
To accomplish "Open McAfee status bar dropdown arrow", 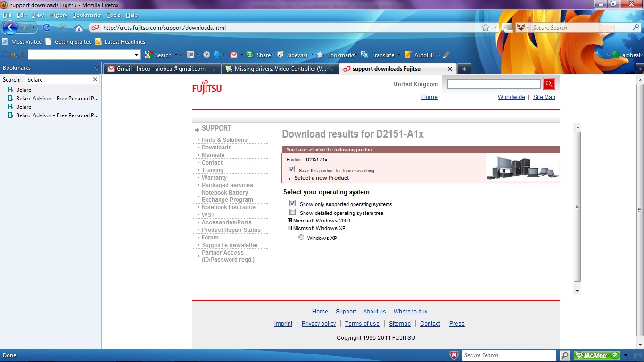I will (626, 355).
